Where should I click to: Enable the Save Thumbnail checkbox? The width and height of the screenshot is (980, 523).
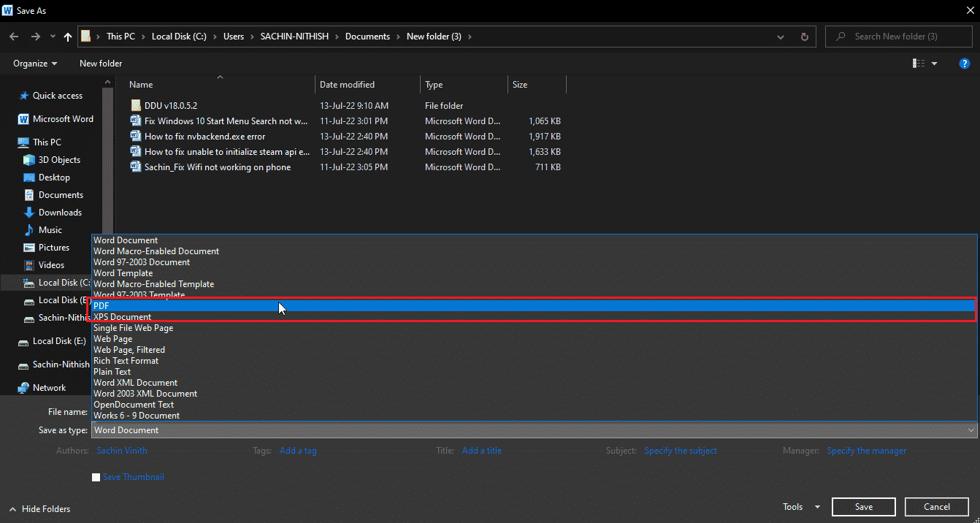point(96,478)
